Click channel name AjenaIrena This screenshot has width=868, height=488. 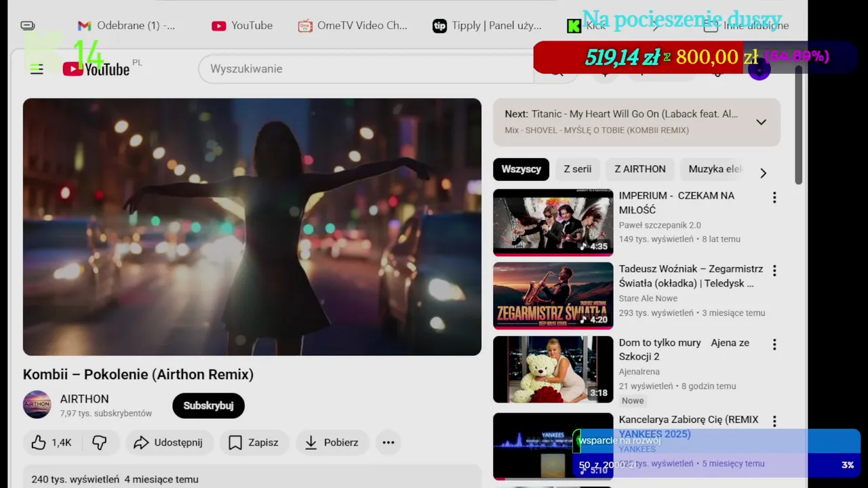pos(639,371)
